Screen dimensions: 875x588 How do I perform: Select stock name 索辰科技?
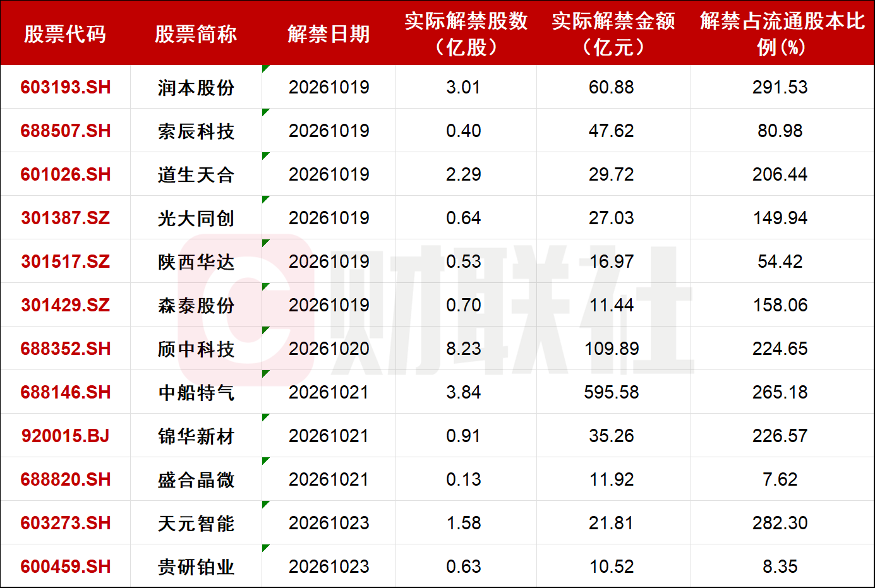click(196, 131)
